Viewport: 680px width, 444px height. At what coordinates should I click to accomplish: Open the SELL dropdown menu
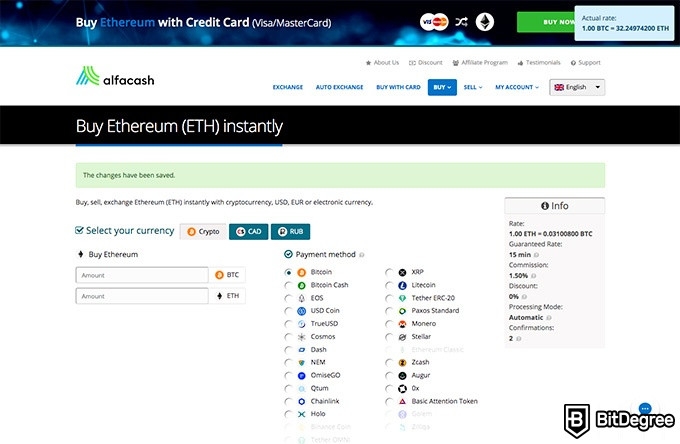[473, 87]
